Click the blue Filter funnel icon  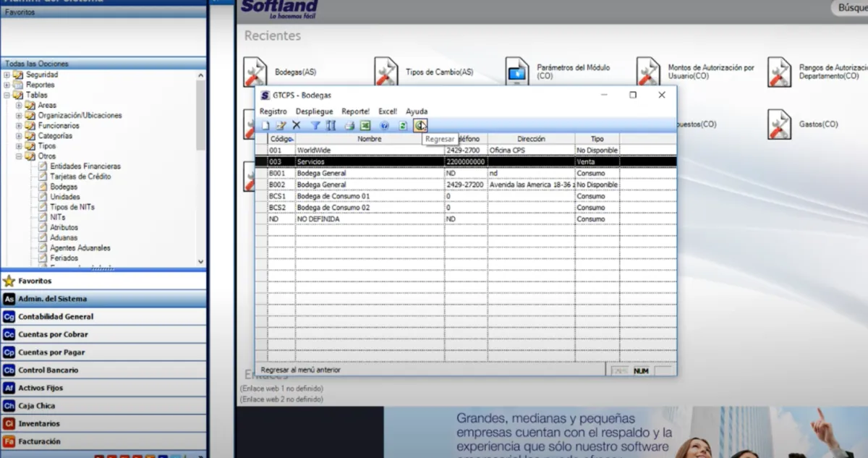[315, 126]
